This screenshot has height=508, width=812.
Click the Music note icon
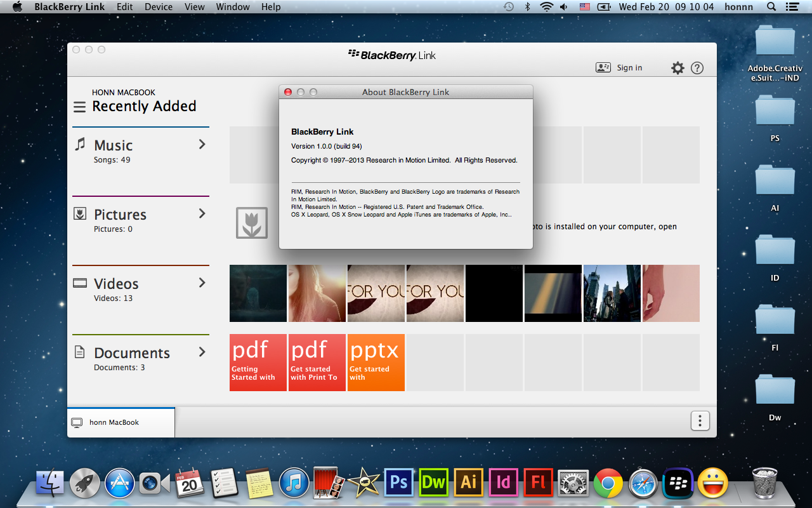click(x=80, y=144)
